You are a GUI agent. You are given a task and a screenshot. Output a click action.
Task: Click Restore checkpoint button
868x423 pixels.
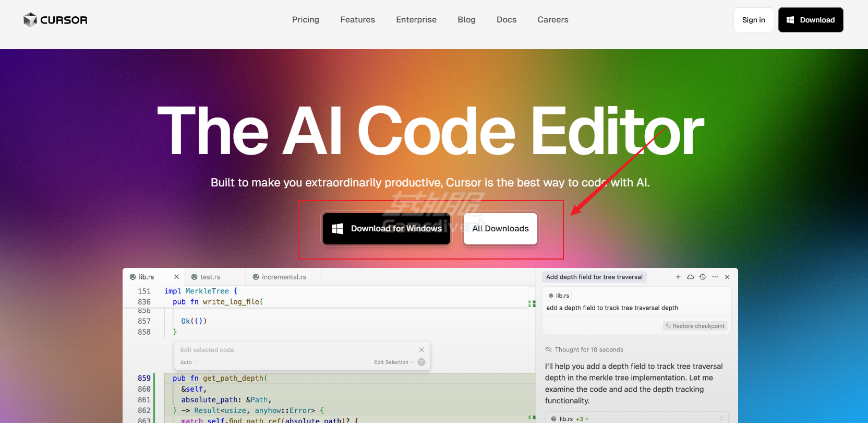695,326
